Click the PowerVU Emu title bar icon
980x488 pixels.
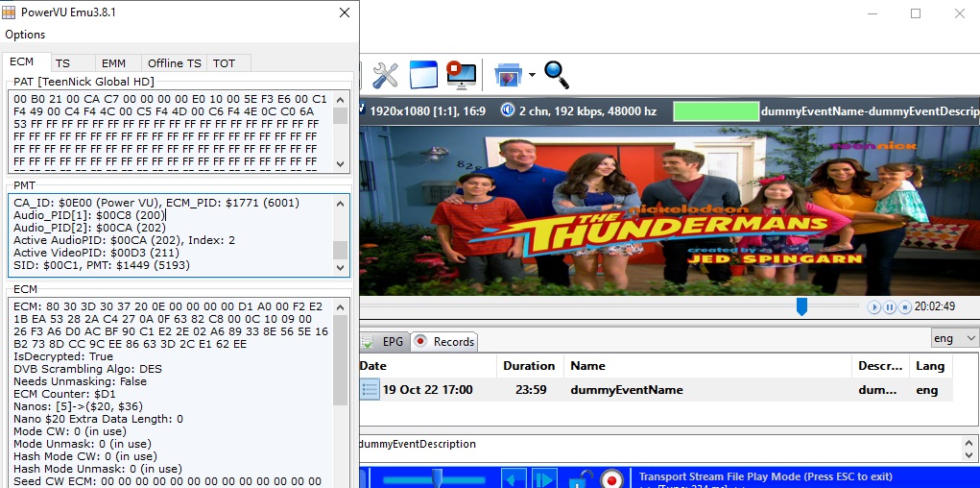[10, 12]
